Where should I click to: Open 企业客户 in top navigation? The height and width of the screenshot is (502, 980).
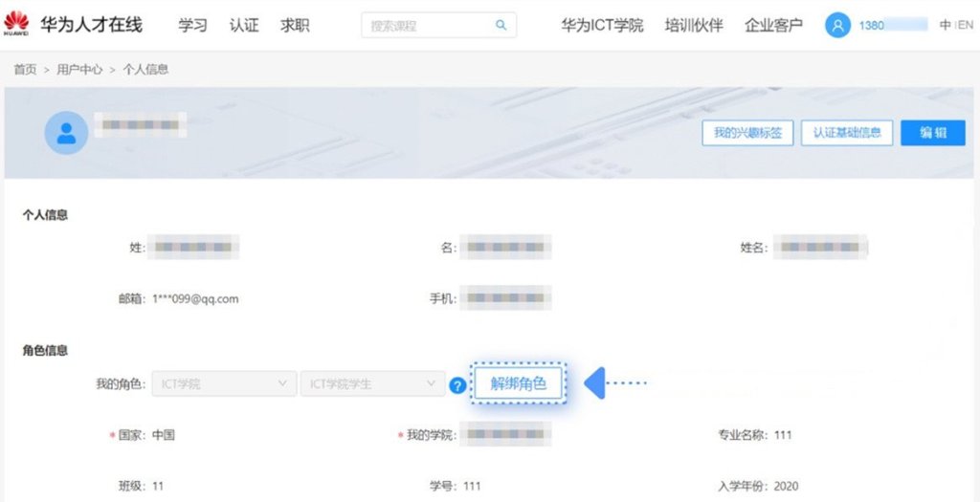pyautogui.click(x=773, y=26)
